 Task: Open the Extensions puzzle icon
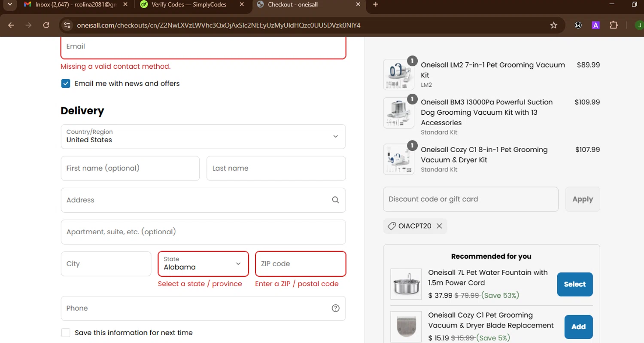[614, 25]
